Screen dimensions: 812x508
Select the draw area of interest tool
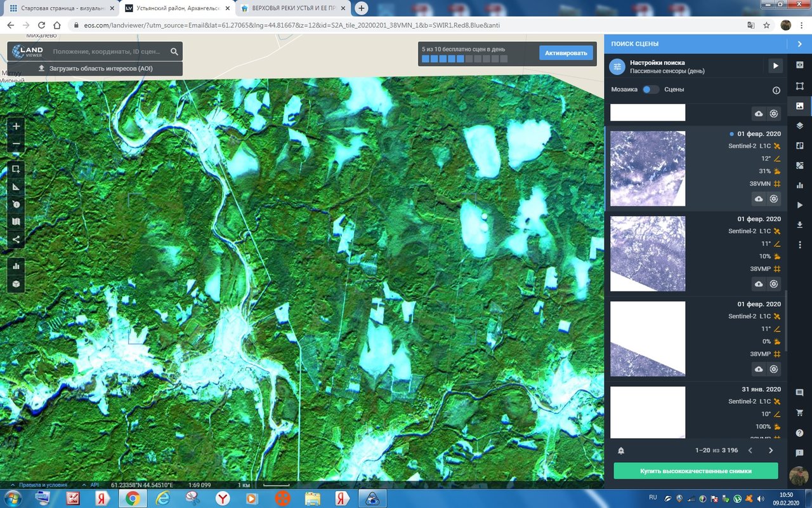(16, 169)
